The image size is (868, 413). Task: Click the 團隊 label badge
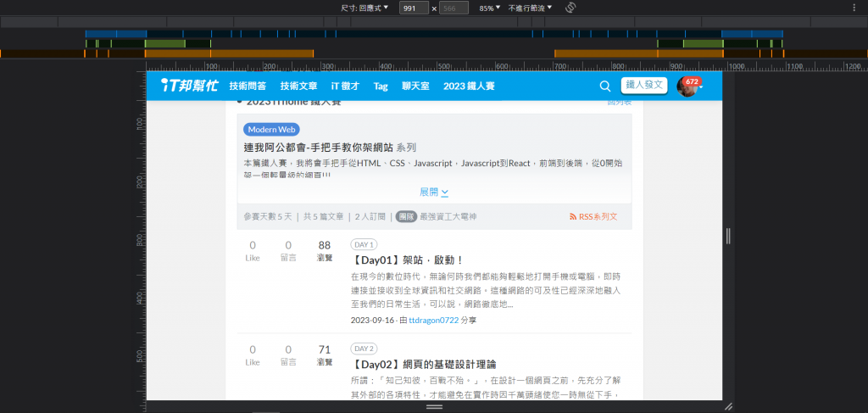(406, 216)
